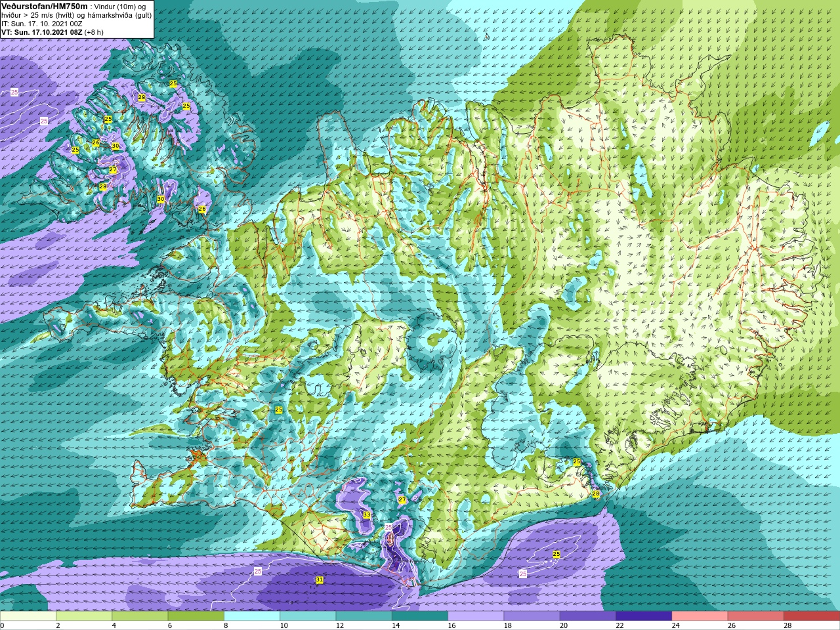Pick the turquoise 10–12 m/s swatch

coord(308,616)
